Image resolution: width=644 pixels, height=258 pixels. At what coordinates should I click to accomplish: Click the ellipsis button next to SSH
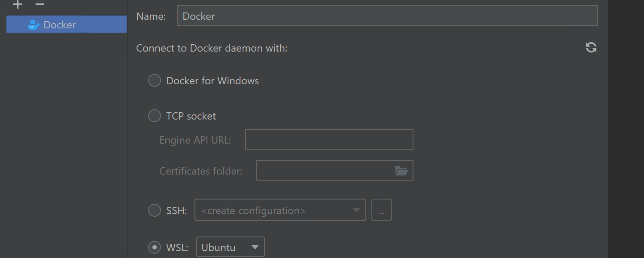click(x=381, y=210)
